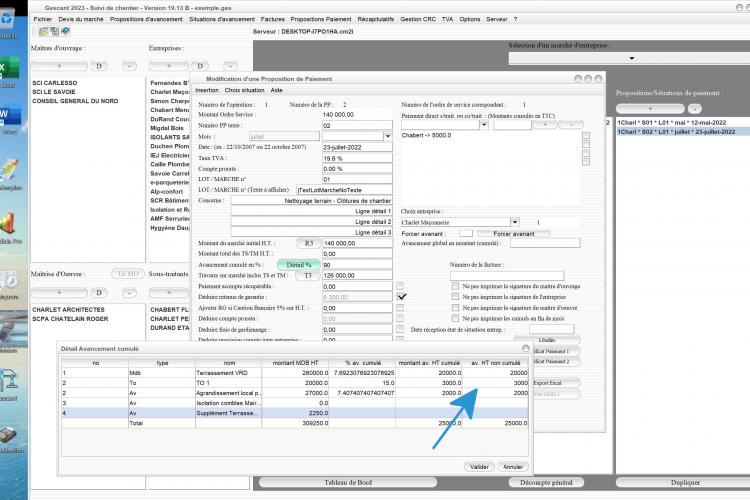Click the Date field with 23-juillet-2022
Image resolution: width=750 pixels, height=500 pixels.
[357, 147]
